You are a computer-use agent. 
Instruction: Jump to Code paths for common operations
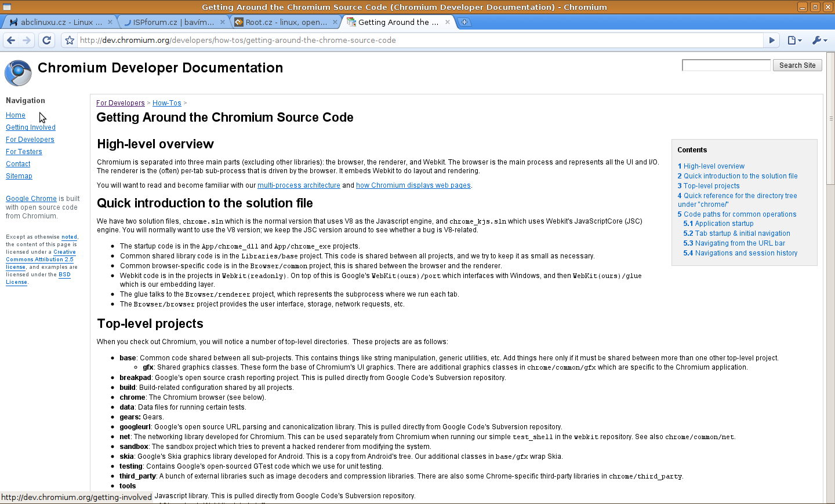pyautogui.click(x=737, y=214)
